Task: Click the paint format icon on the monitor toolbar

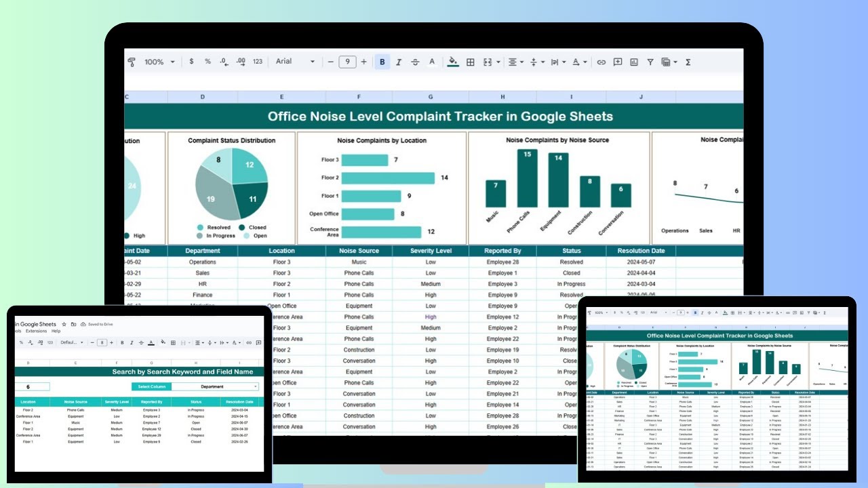Action: pyautogui.click(x=131, y=62)
